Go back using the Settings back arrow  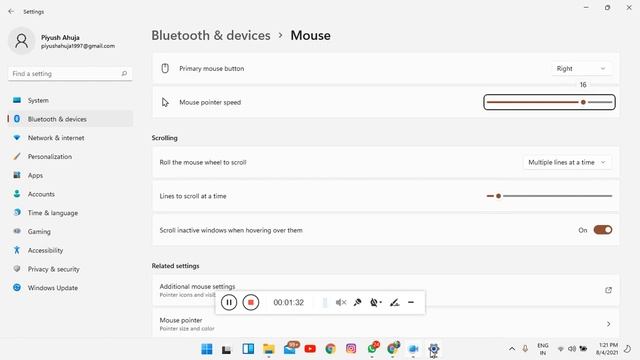11,11
